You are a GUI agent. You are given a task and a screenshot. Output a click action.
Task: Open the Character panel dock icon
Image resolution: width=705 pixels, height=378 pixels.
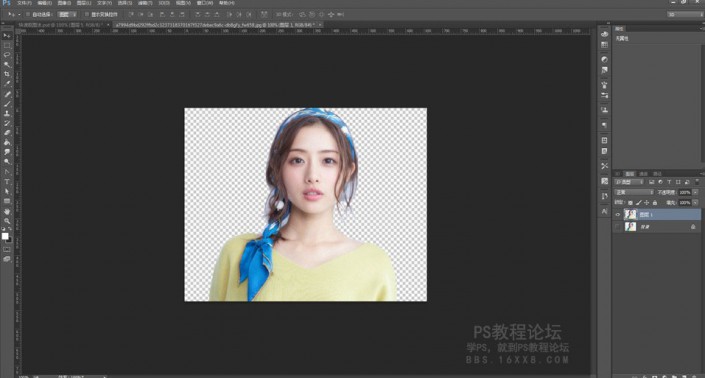pos(605,211)
